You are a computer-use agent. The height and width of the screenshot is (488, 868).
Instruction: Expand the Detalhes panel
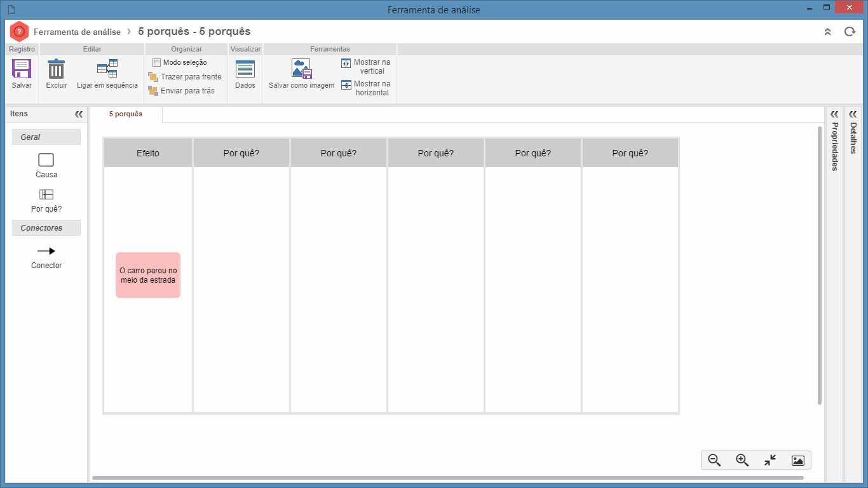coord(853,114)
